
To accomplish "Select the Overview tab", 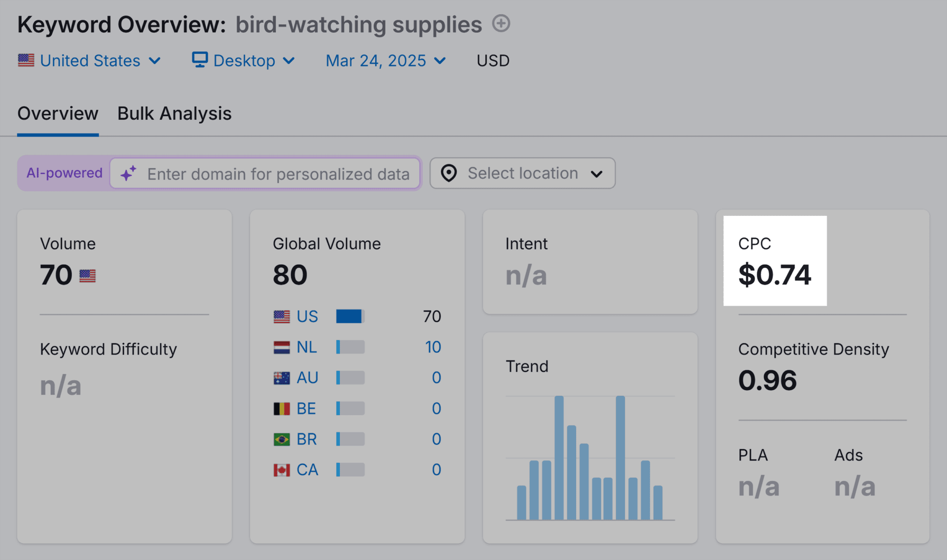I will (x=58, y=114).
